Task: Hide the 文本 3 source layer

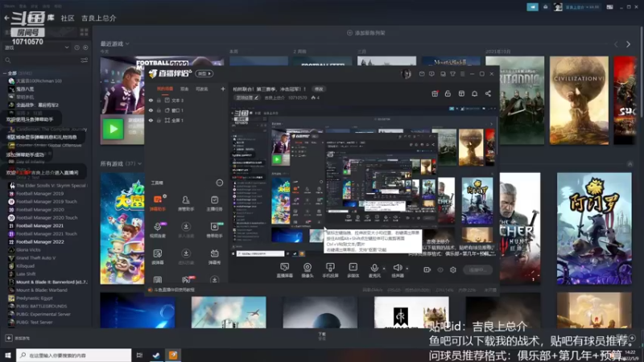Action: click(x=151, y=100)
